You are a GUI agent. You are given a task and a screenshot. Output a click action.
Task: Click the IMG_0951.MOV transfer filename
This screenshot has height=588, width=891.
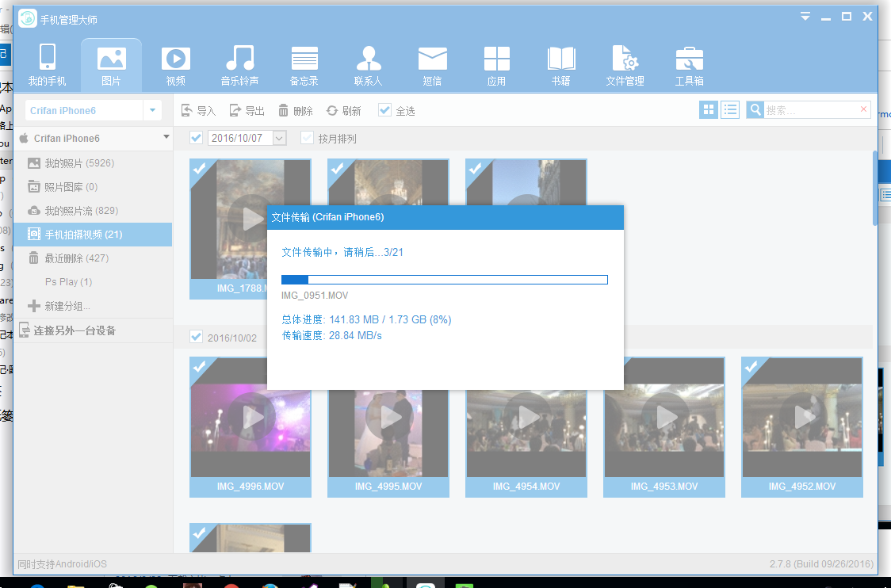[315, 296]
